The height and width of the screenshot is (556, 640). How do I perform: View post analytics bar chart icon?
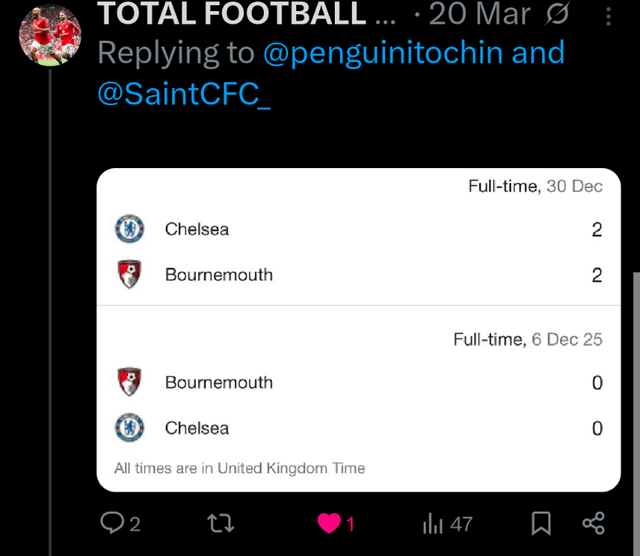(x=433, y=523)
